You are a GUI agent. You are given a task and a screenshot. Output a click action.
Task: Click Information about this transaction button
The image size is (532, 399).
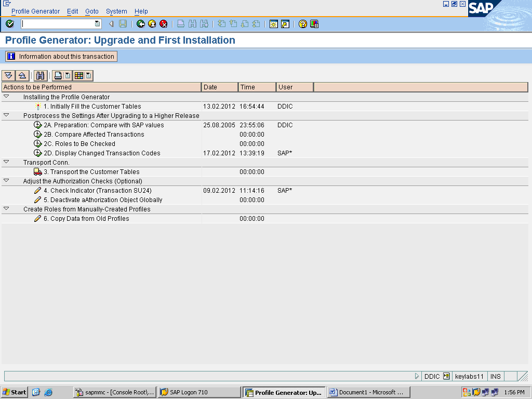point(61,57)
